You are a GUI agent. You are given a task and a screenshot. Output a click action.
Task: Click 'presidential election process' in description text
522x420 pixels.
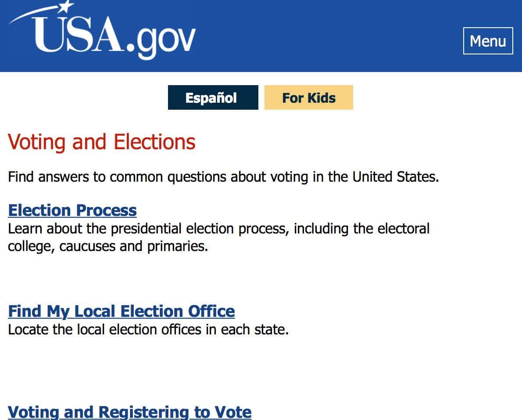(200, 229)
